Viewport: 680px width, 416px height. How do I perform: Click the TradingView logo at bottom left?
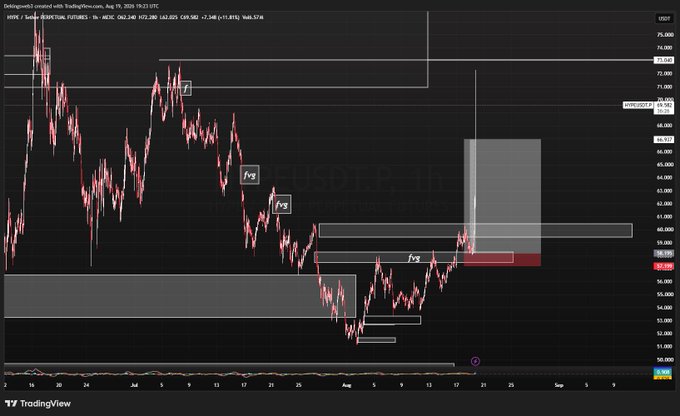(x=38, y=403)
